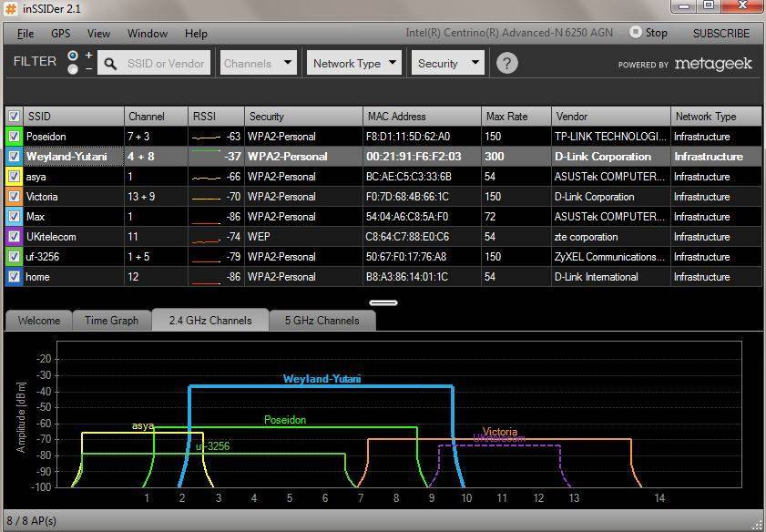Click the SSID or Vendor search field
This screenshot has height=532, width=766.
click(166, 64)
